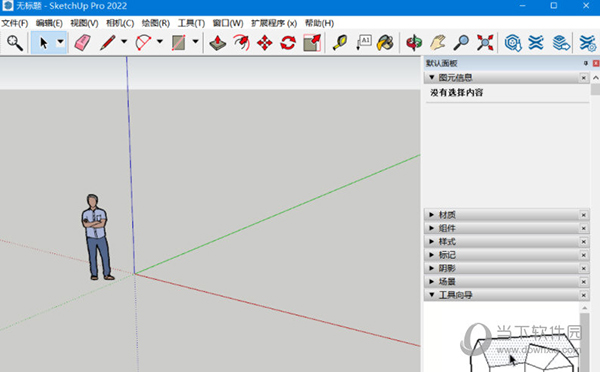Open the 扩展程序(x) menu

[x=274, y=23]
